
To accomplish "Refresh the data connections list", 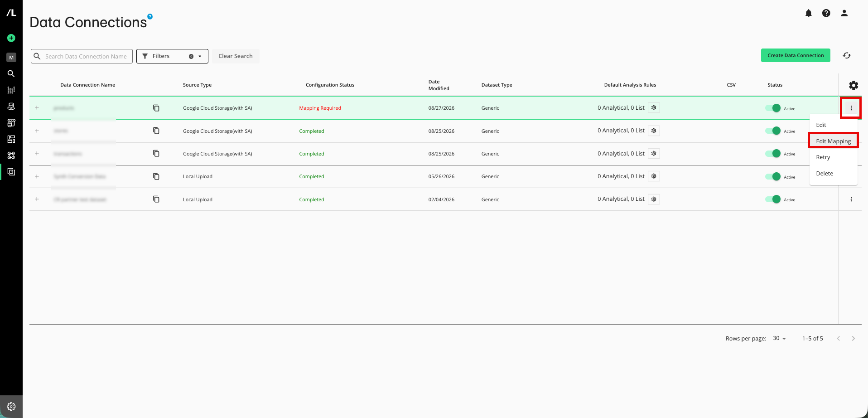I will 847,55.
